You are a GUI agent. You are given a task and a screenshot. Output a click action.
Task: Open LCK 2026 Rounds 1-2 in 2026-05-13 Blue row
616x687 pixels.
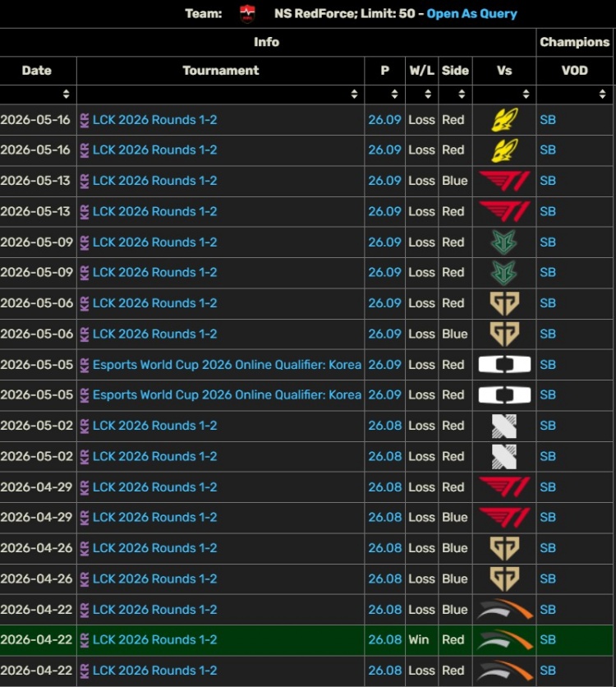(155, 181)
